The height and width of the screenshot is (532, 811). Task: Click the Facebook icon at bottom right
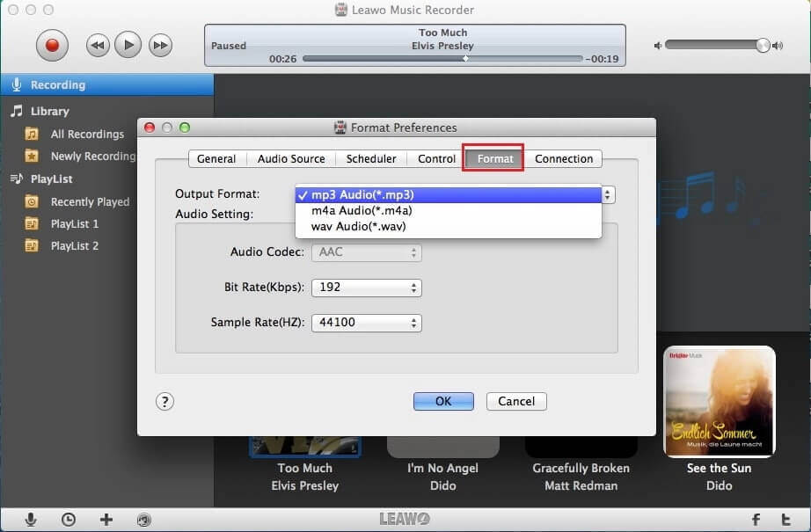click(x=756, y=520)
